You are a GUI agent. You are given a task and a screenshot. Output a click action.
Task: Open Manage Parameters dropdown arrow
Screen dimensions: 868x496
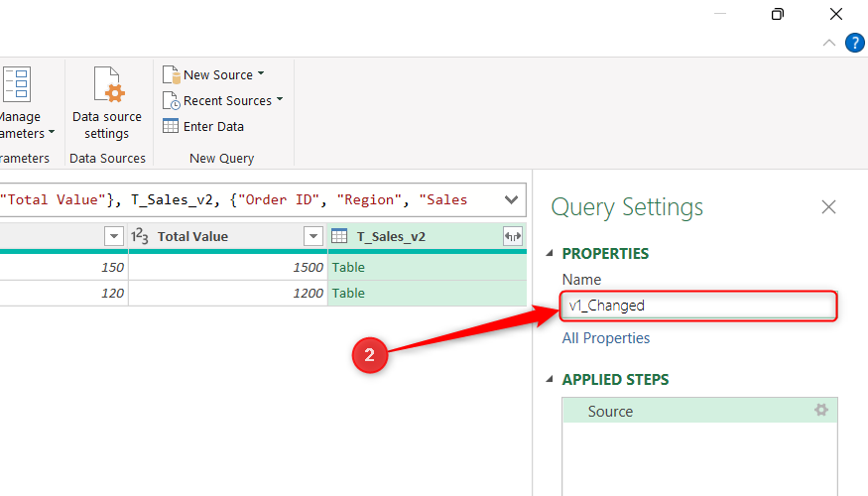[x=52, y=132]
